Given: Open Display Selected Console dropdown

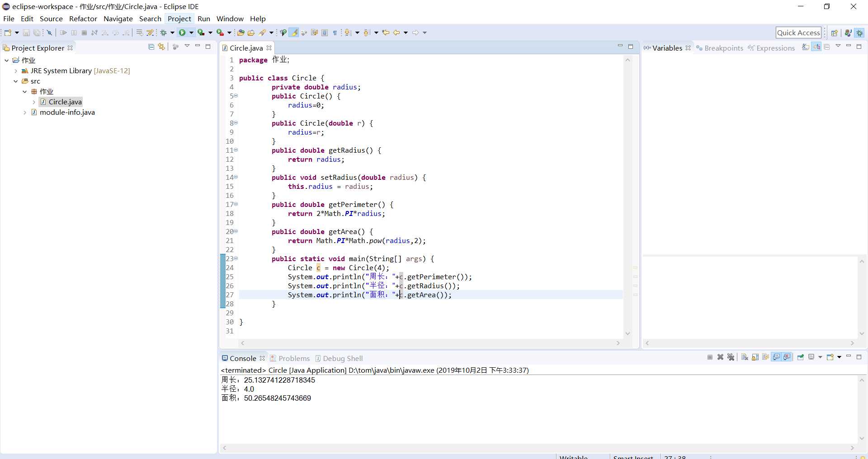Looking at the screenshot, I should pyautogui.click(x=820, y=357).
